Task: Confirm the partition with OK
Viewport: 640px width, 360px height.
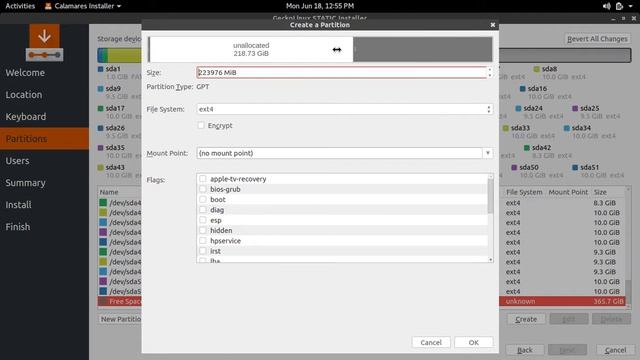Action: pos(473,342)
